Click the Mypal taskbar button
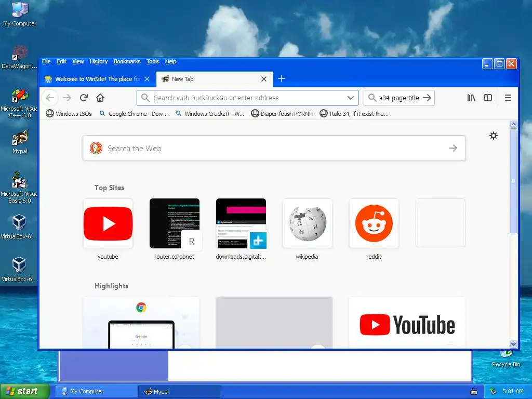This screenshot has height=399, width=532. pos(180,391)
